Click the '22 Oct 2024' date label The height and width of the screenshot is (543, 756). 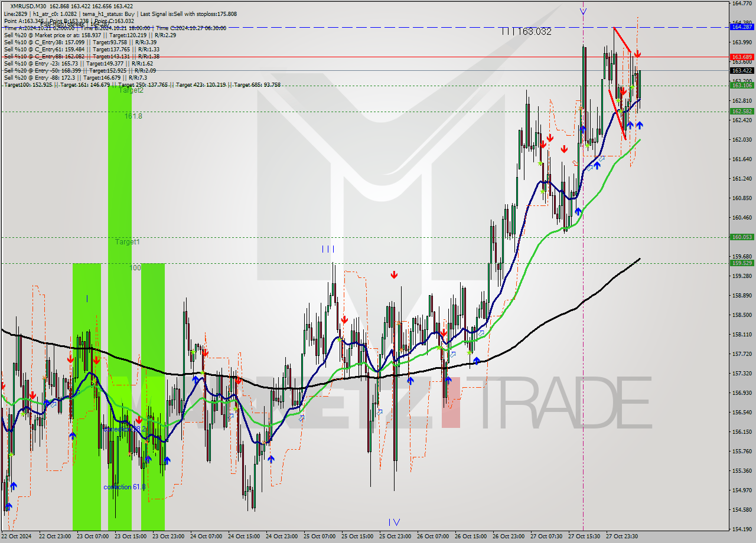pos(17,537)
